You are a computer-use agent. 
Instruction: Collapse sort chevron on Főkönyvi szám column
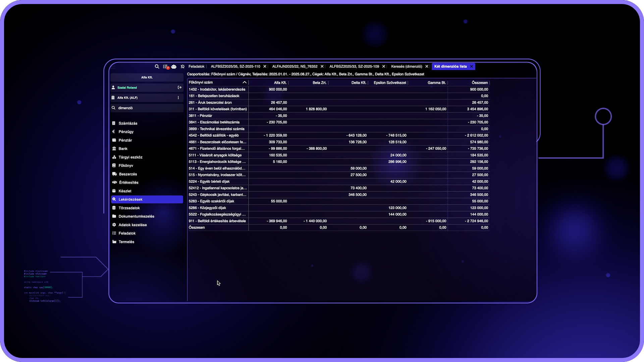[x=245, y=82]
